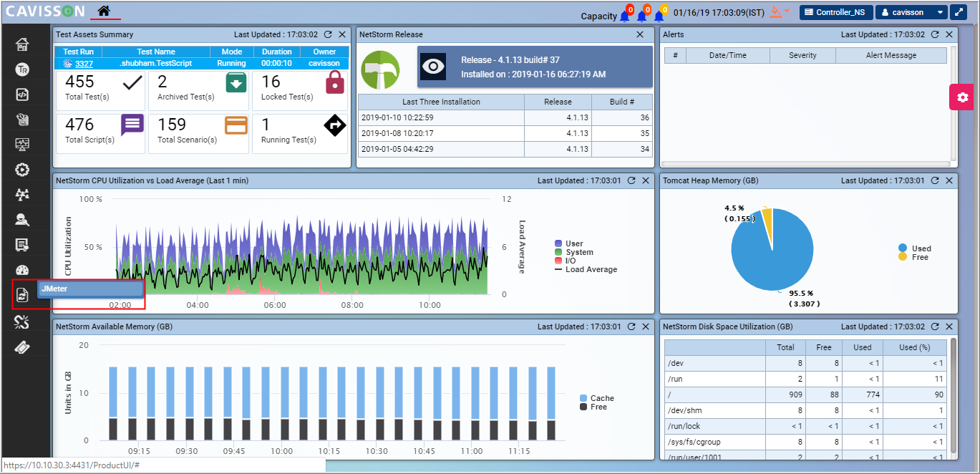Image resolution: width=980 pixels, height=474 pixels.
Task: Toggle the Used slice legend entry
Action: tap(915, 248)
